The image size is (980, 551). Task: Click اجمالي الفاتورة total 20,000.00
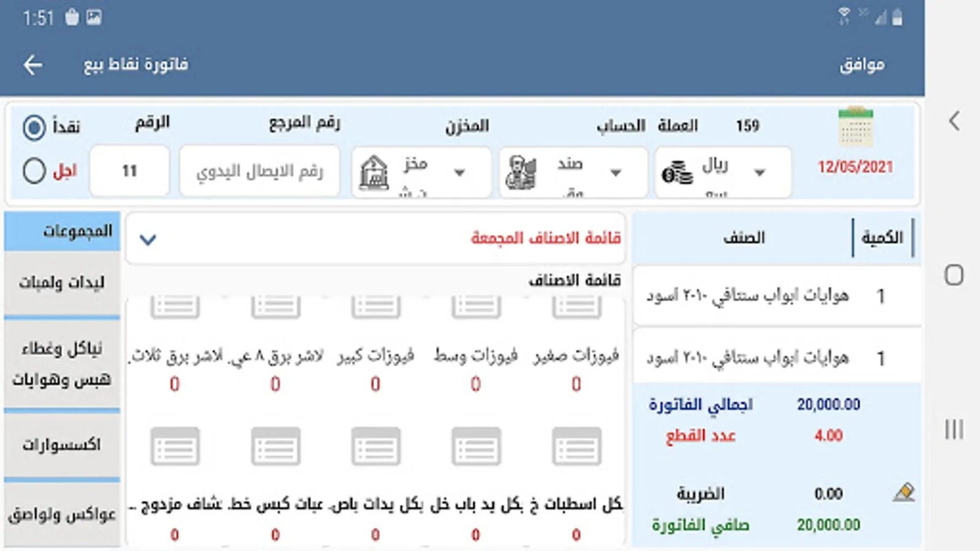pos(828,405)
